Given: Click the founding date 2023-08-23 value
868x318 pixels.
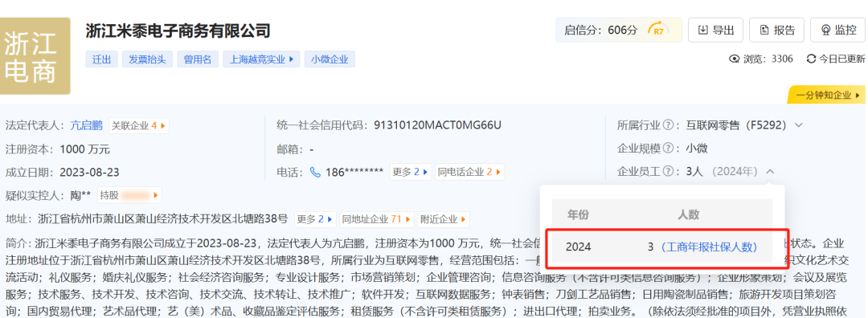Looking at the screenshot, I should [x=89, y=172].
